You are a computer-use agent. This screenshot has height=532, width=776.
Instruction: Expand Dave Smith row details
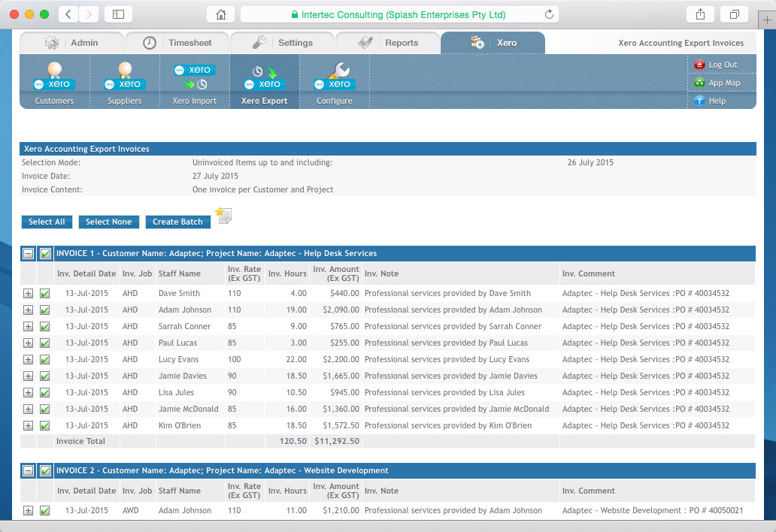point(29,294)
